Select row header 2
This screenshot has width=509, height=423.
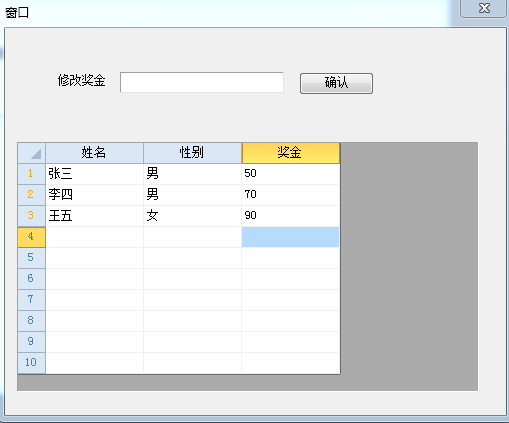tap(32, 195)
